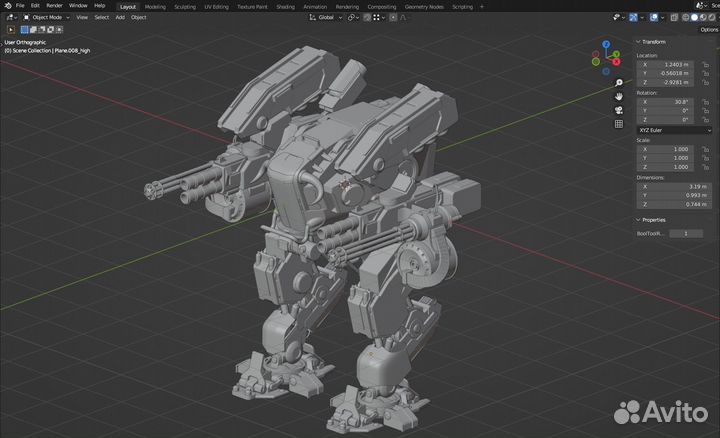Click the Options button
The width and height of the screenshot is (720, 438).
709,29
